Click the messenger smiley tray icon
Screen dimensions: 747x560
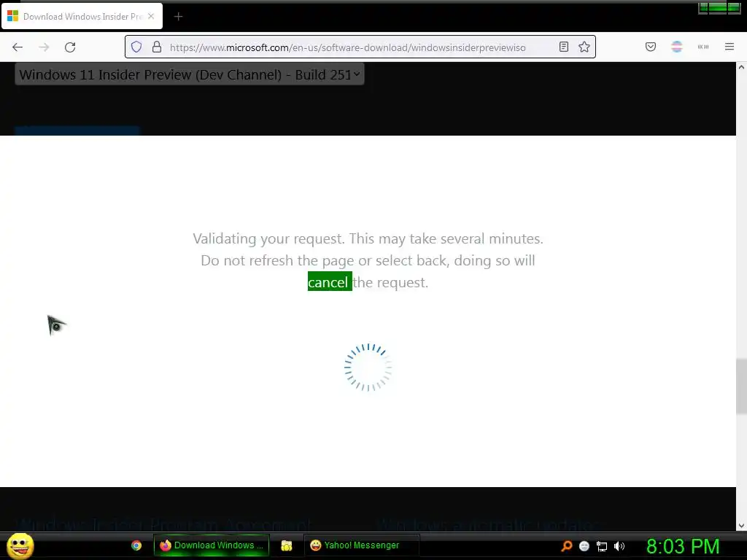point(584,546)
